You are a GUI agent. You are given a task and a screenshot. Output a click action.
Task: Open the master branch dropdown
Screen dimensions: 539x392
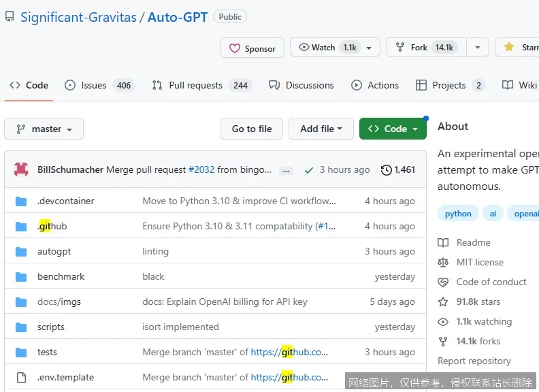[x=44, y=129]
